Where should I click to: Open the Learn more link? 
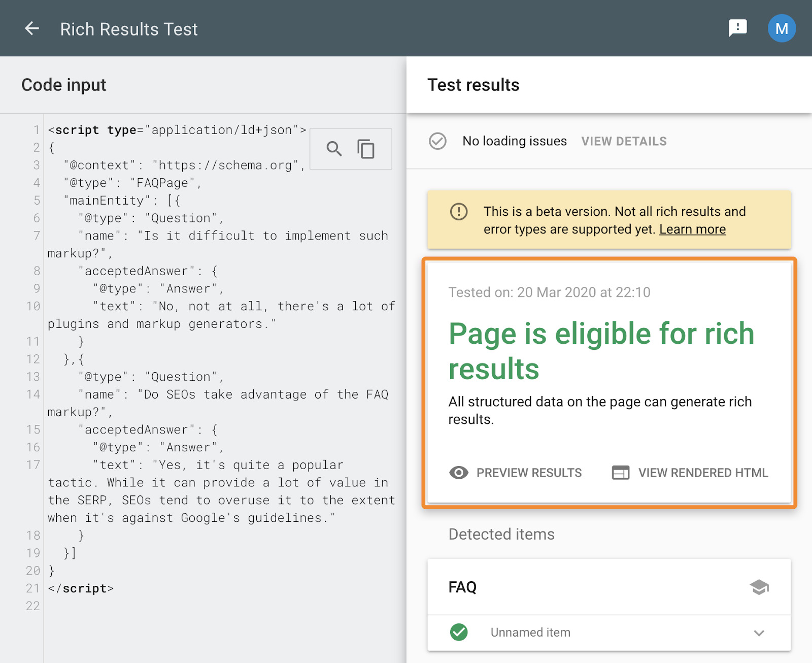pos(692,229)
